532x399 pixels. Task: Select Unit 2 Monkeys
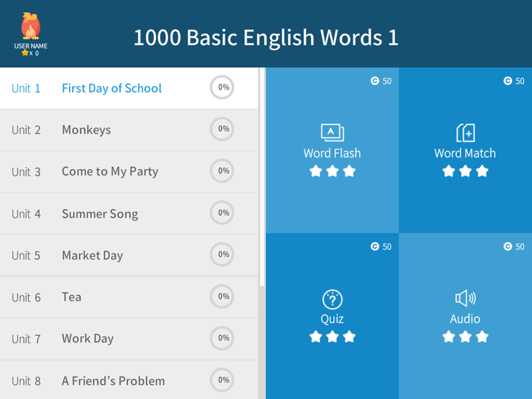(x=86, y=130)
